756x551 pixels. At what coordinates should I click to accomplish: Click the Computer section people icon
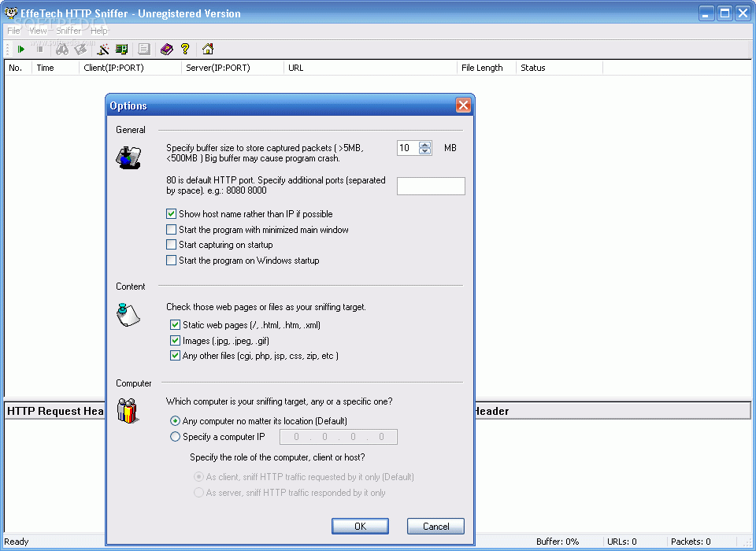(128, 411)
